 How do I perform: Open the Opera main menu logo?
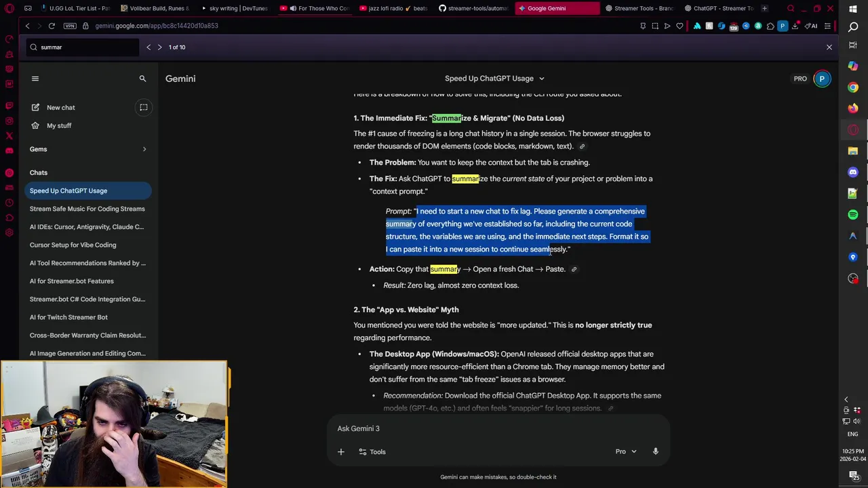click(9, 8)
